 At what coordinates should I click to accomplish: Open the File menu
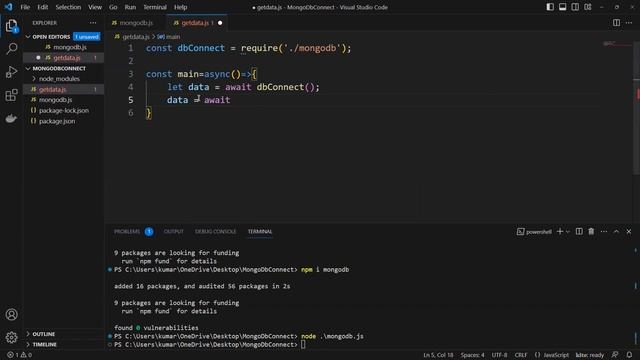(25, 7)
